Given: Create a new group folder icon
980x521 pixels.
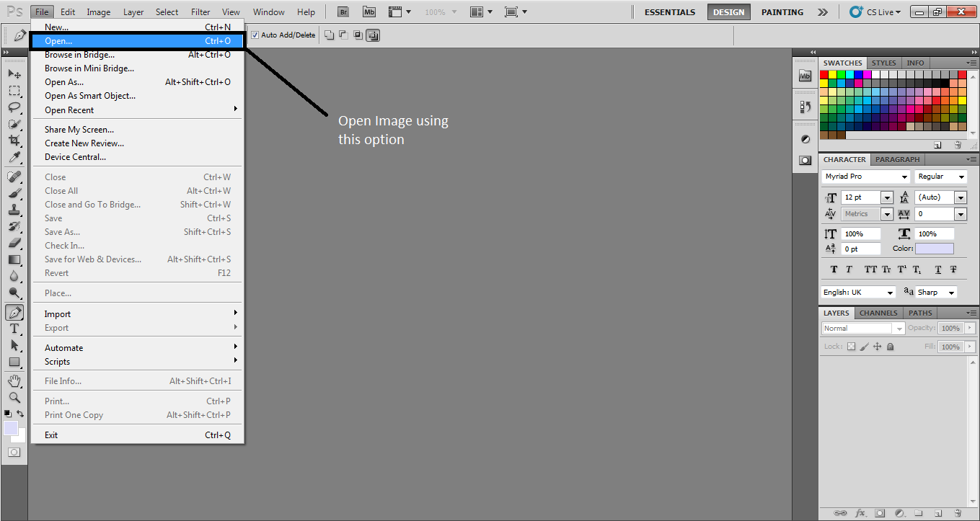Looking at the screenshot, I should (x=919, y=514).
